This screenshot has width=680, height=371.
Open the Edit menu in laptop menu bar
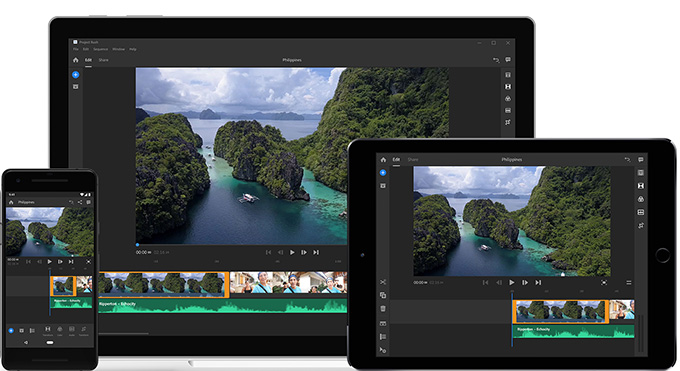(86, 49)
